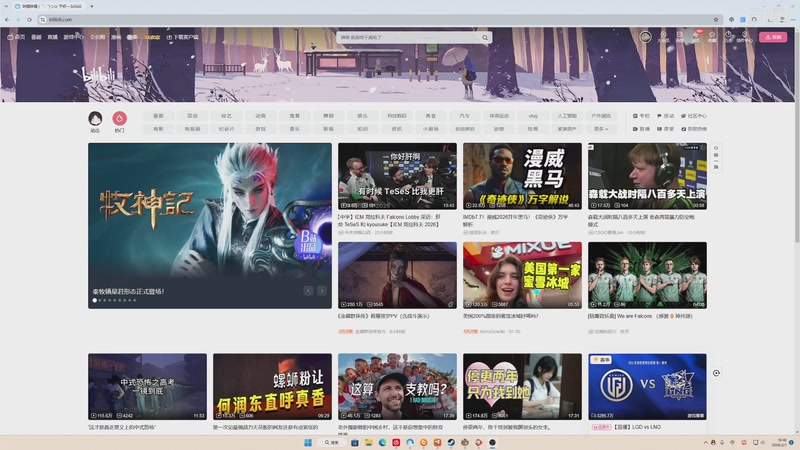
Task: Select the 知识 category chip
Action: coord(363,129)
